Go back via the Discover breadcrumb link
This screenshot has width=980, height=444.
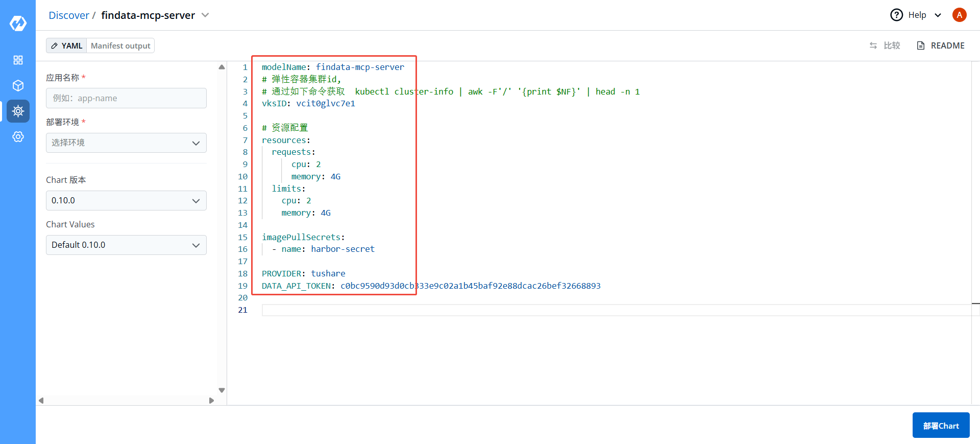[x=68, y=15]
